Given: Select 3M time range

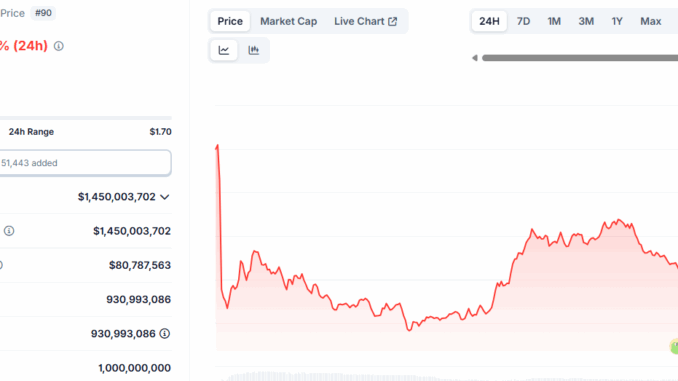Looking at the screenshot, I should pos(586,21).
